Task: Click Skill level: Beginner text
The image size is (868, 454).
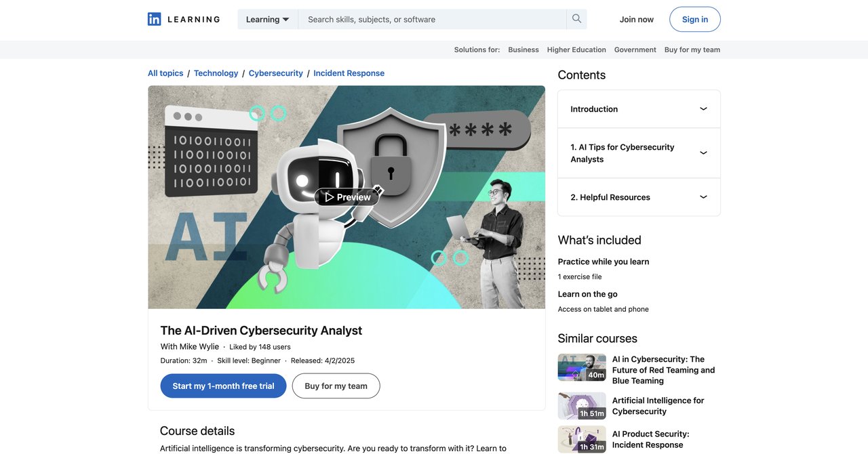Action: pyautogui.click(x=249, y=360)
